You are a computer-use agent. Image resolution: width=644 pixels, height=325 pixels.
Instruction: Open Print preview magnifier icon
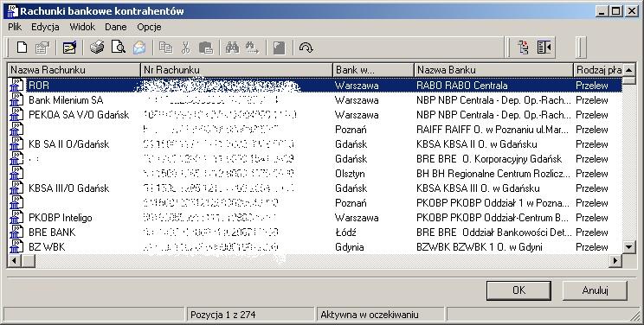(119, 48)
